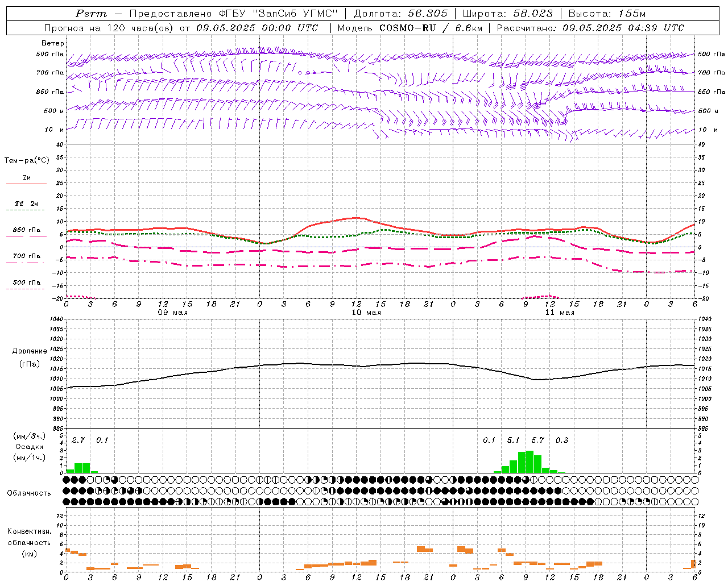Click the '0.3' precipitation amount

pyautogui.click(x=562, y=440)
